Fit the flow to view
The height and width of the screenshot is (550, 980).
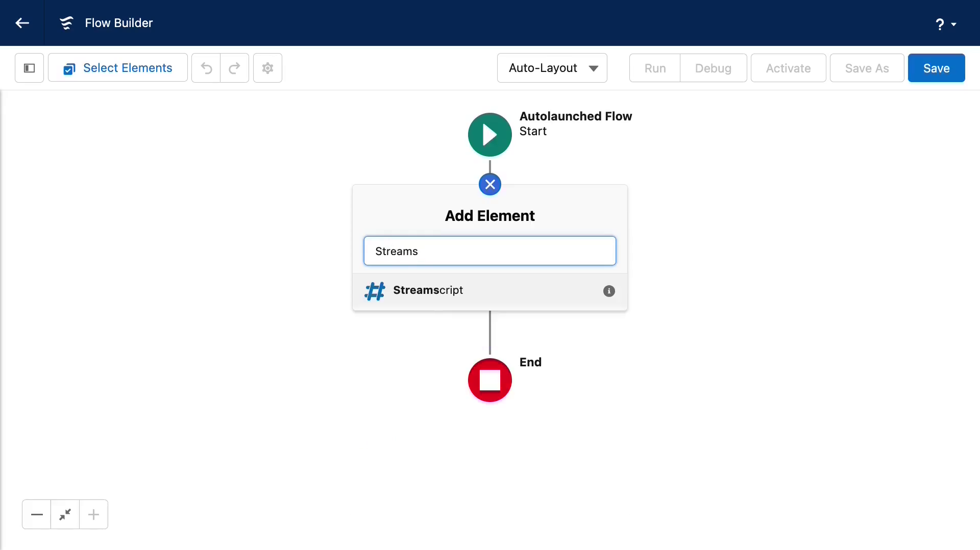click(x=65, y=514)
